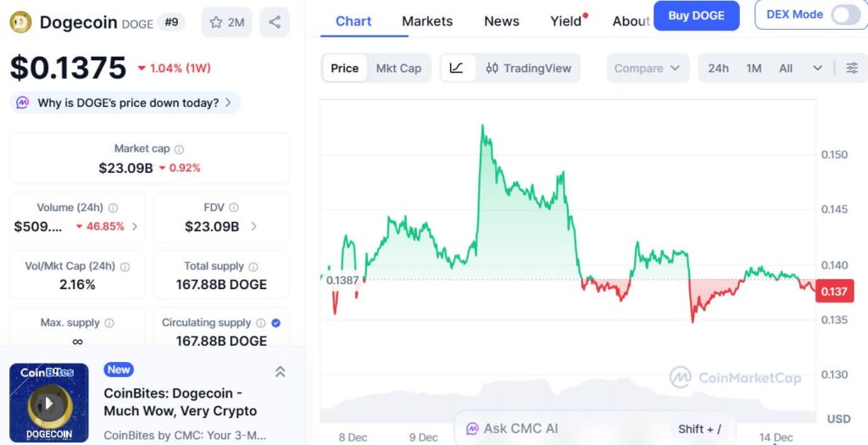Click Market cap info icon

(179, 149)
